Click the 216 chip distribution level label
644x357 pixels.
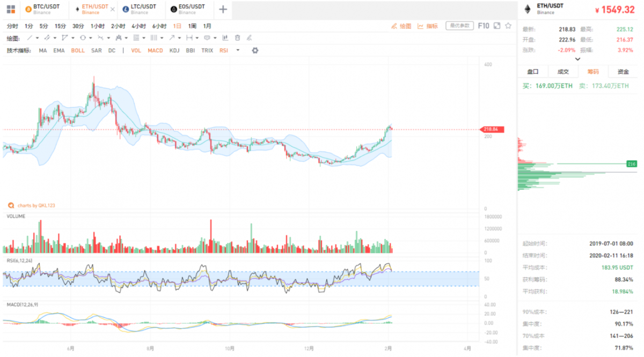632,163
